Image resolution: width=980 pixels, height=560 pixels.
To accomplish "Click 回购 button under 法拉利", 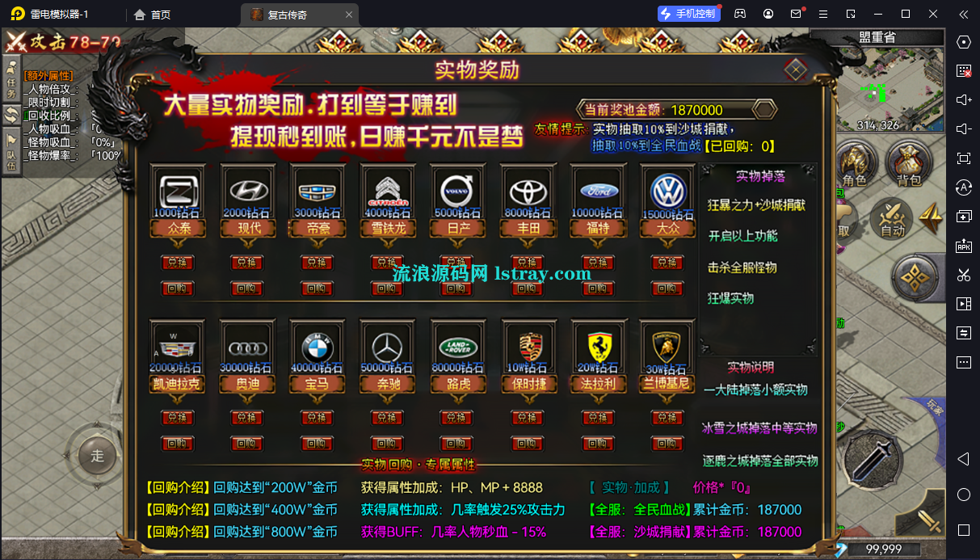I will (598, 444).
